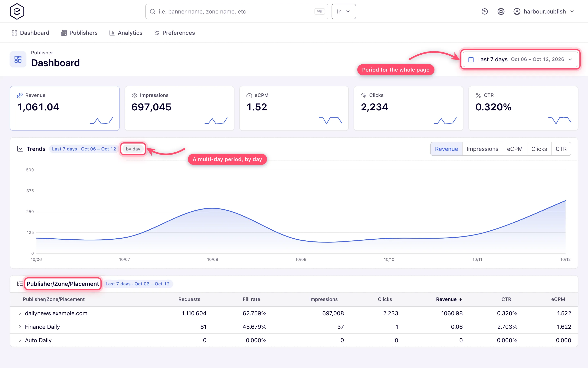Select the CTR summary card
This screenshot has height=368, width=588.
click(x=523, y=108)
